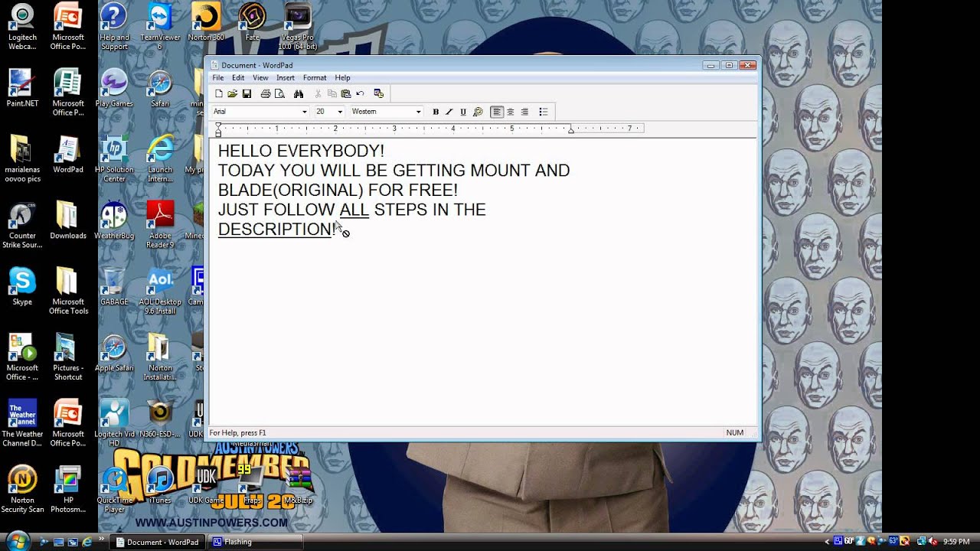The height and width of the screenshot is (551, 980).
Task: Click the text HELLO EVERYBODY!
Action: tap(301, 151)
